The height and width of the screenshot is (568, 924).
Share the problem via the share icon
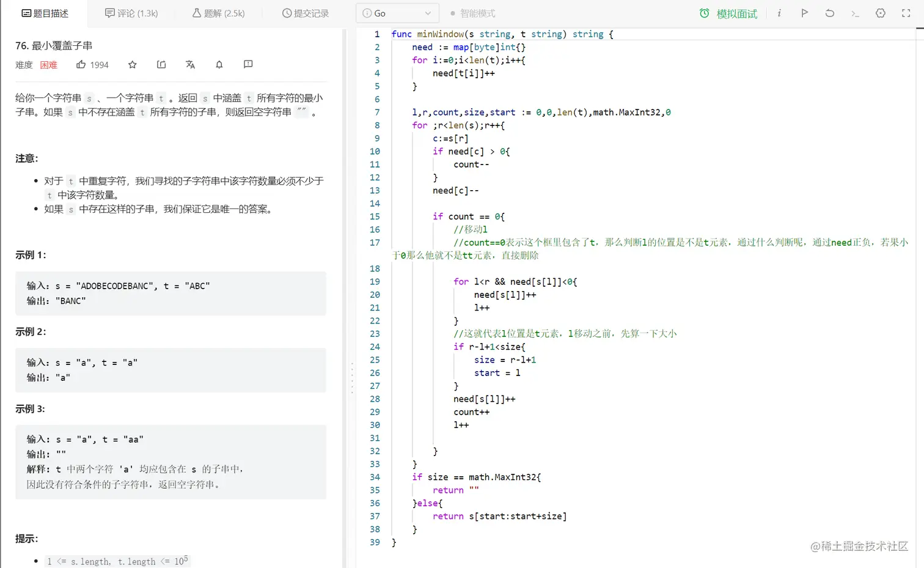point(161,65)
